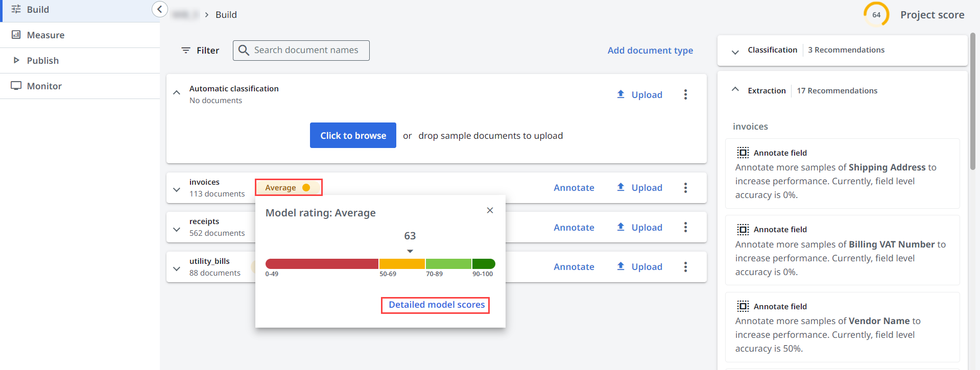This screenshot has height=370, width=980.
Task: Expand the receipts document type row
Action: click(x=177, y=229)
